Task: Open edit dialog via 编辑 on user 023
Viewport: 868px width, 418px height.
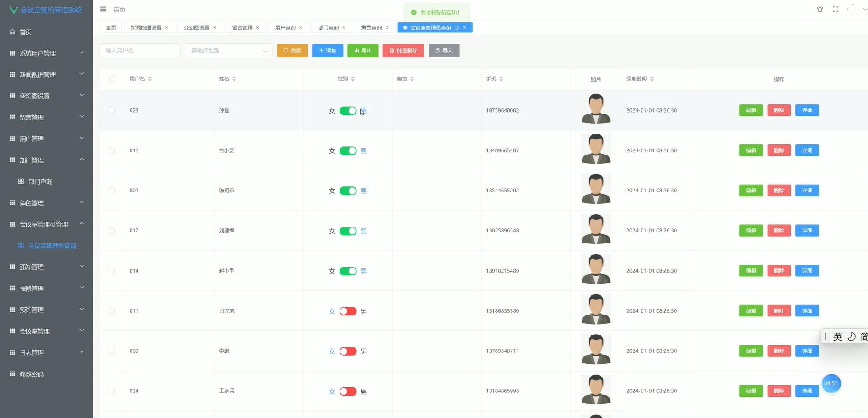Action: (751, 110)
